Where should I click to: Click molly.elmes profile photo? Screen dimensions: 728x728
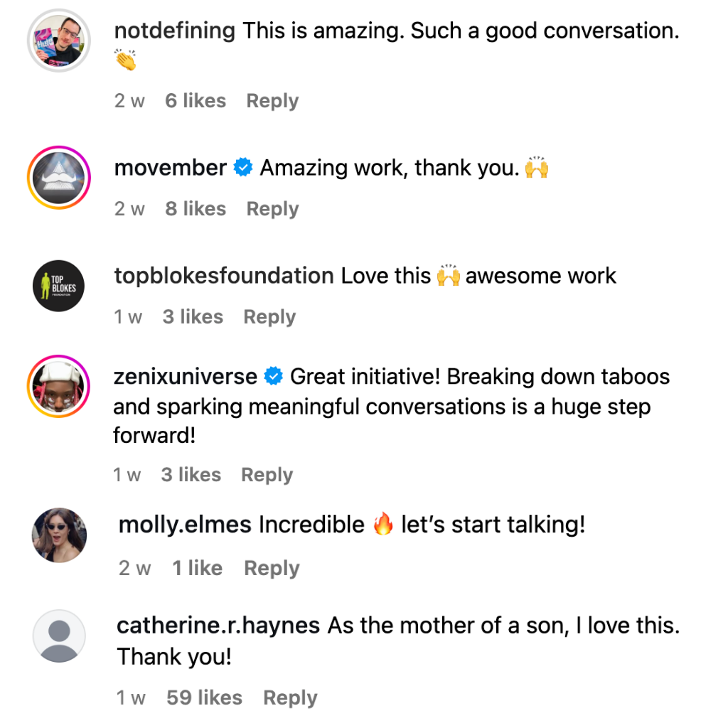coord(60,535)
